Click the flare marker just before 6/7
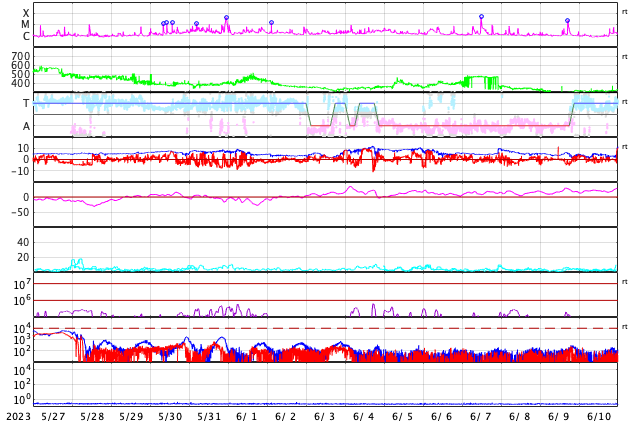The width and height of the screenshot is (634, 424). point(481,17)
